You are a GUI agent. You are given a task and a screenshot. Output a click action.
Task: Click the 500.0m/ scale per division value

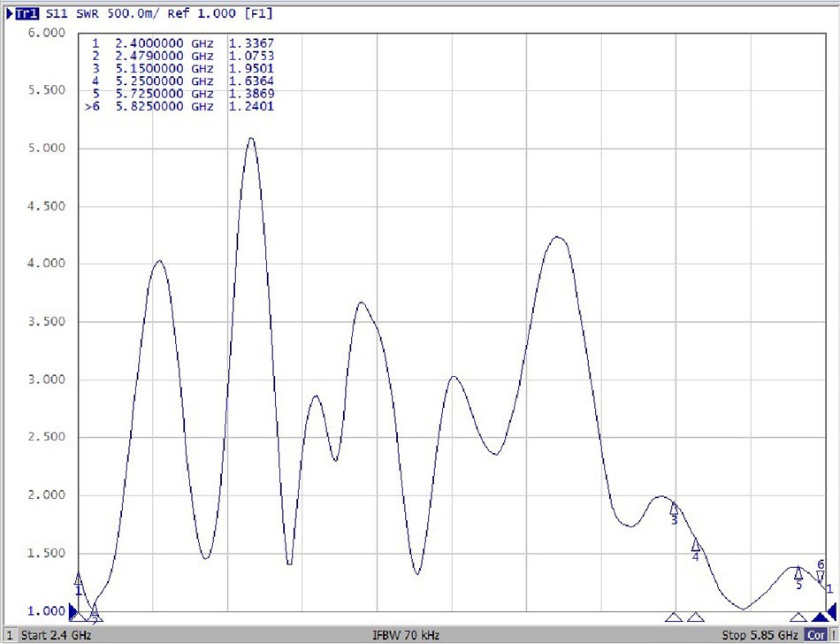pyautogui.click(x=133, y=14)
